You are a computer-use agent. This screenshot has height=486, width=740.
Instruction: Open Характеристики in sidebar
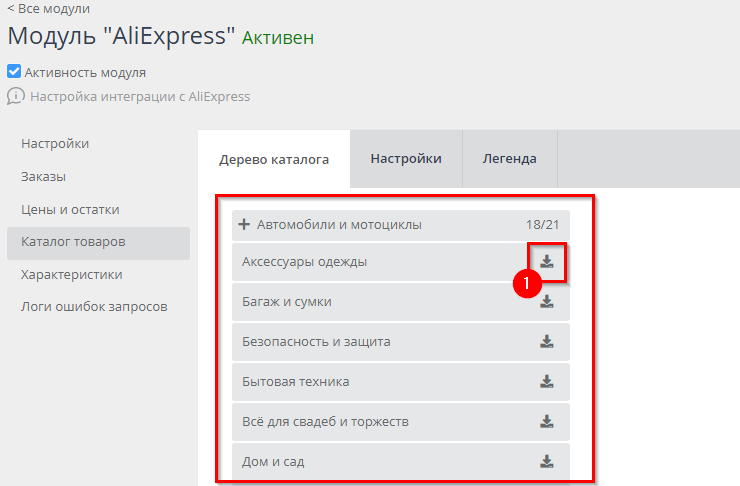[72, 275]
